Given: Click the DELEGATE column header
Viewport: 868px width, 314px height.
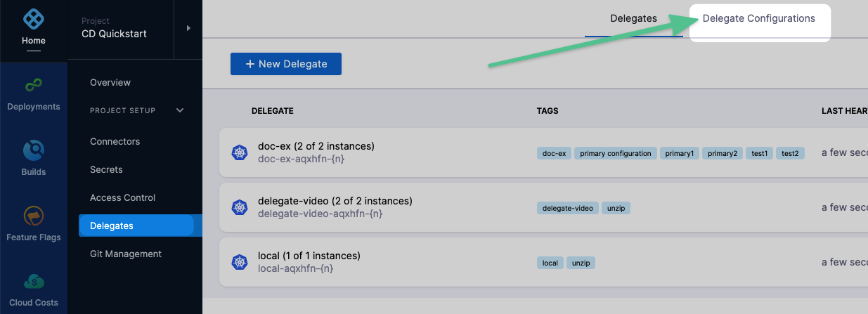Looking at the screenshot, I should [273, 111].
